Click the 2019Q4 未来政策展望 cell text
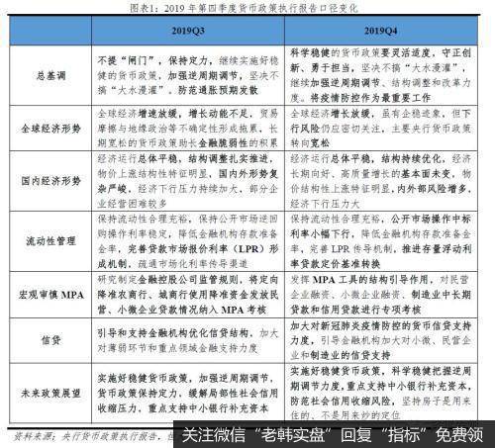The width and height of the screenshot is (495, 448). click(x=380, y=394)
